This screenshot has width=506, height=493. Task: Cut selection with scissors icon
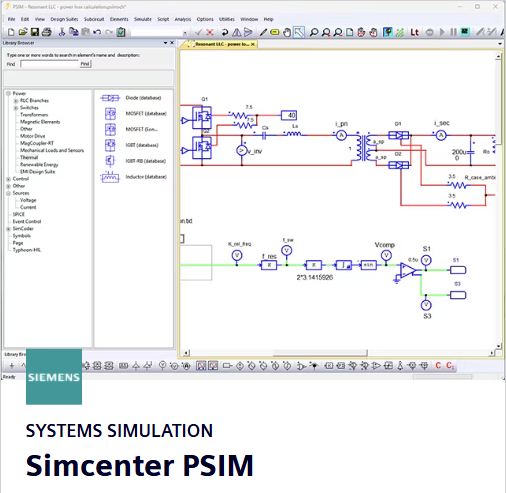pyautogui.click(x=62, y=32)
